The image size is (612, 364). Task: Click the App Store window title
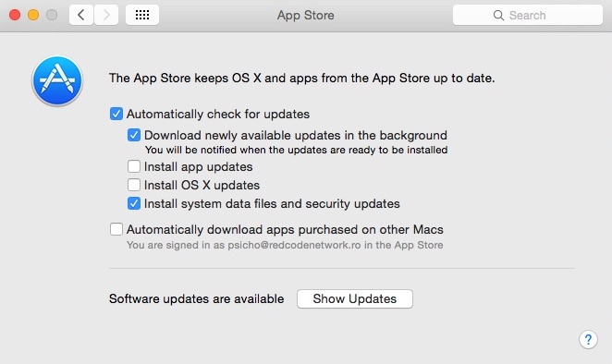click(x=306, y=15)
